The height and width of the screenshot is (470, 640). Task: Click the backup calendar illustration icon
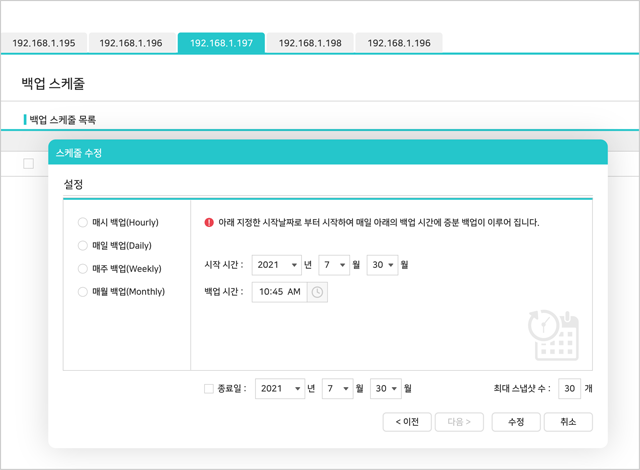pyautogui.click(x=554, y=334)
